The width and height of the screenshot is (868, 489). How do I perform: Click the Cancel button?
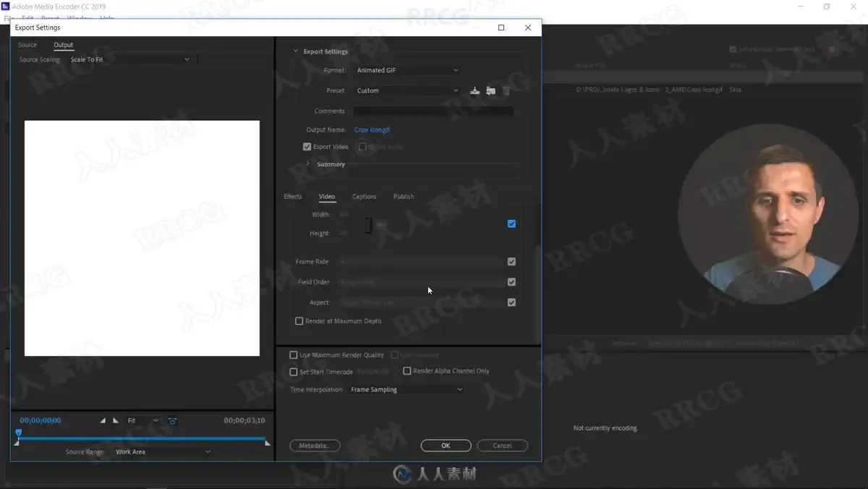coord(502,446)
